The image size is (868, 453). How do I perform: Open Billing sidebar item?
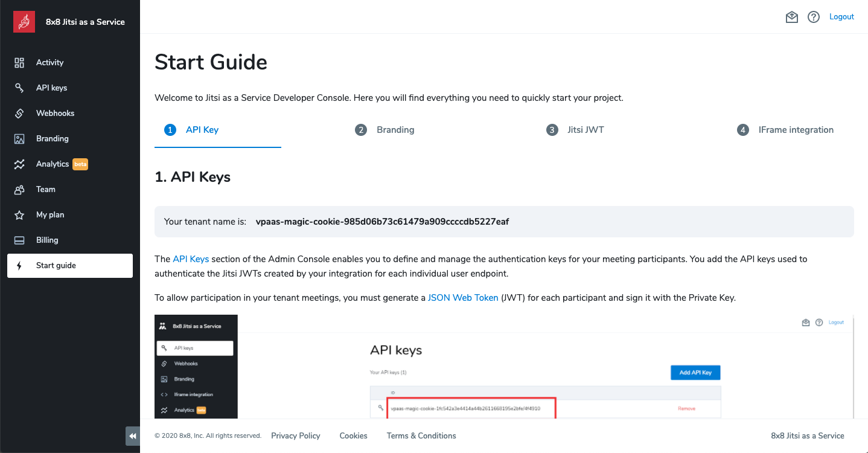(70, 240)
